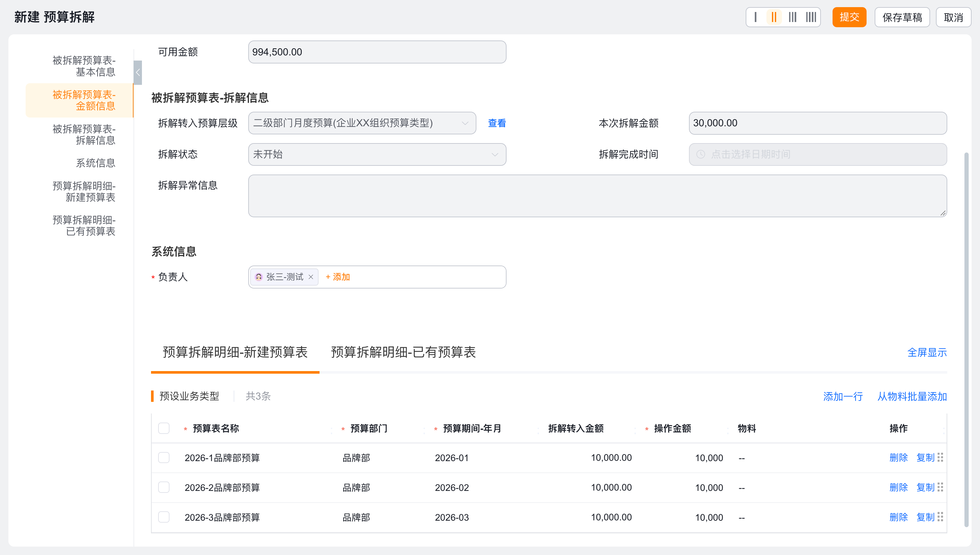980x555 pixels.
Task: Open the 拆解状态 dropdown
Action: click(377, 154)
